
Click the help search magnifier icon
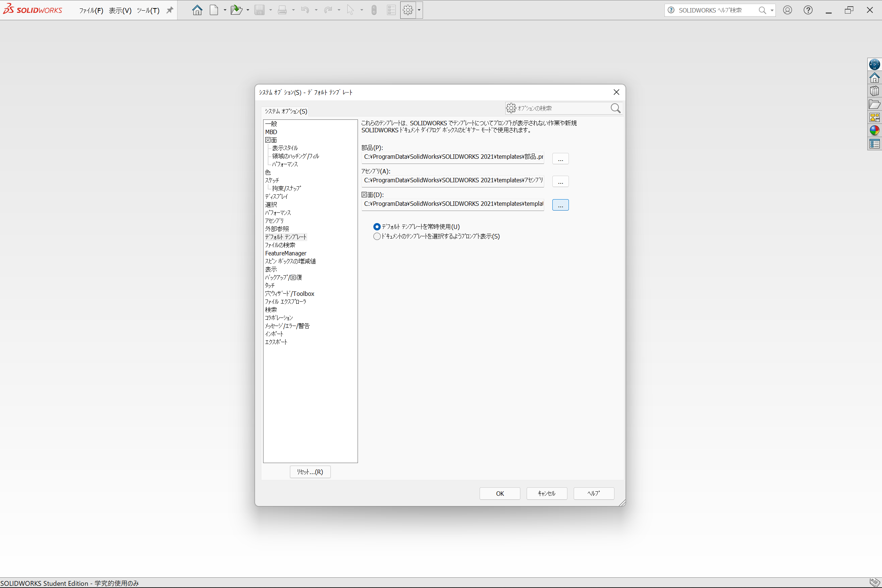(762, 10)
